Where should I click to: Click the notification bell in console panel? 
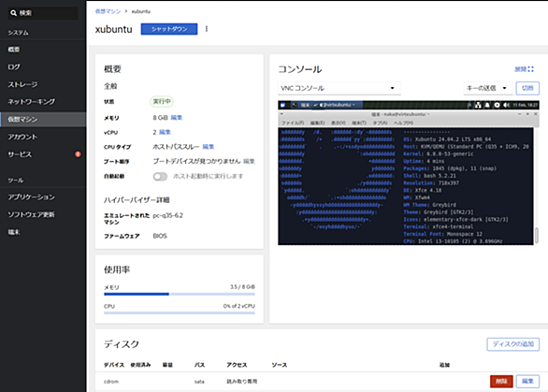coord(487,105)
